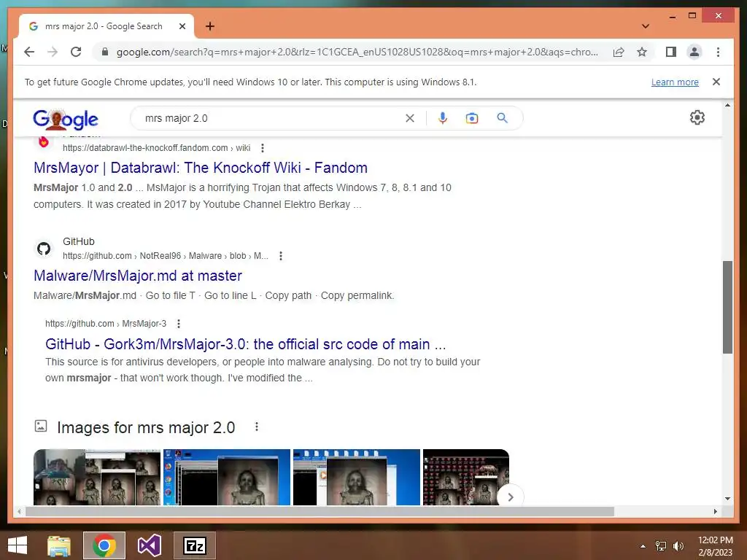The width and height of the screenshot is (747, 560).
Task: Click the horizontal scrollbar thumb
Action: (320, 511)
